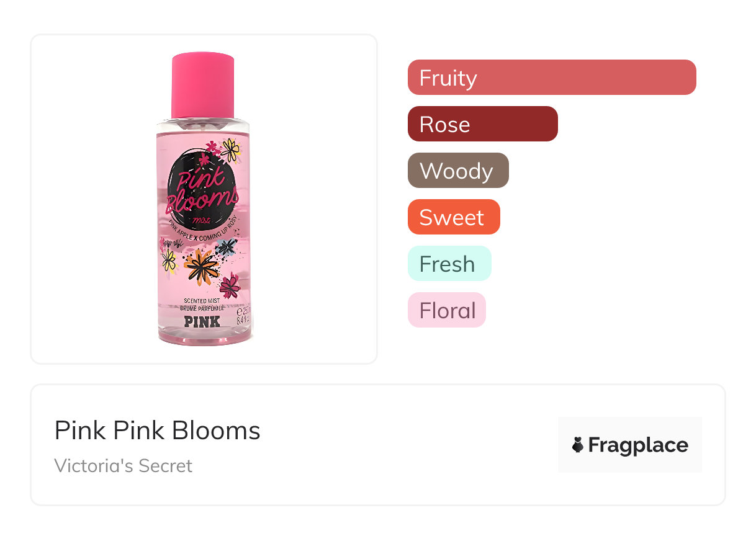Select the Rose accord tag
This screenshot has height=536, width=756.
point(482,124)
